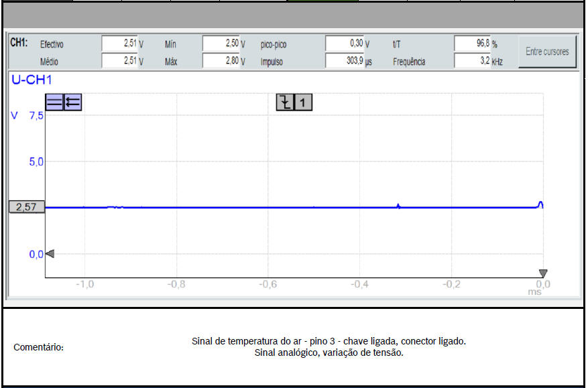
Task: Click the spike at right end of waveform
Action: click(x=540, y=204)
